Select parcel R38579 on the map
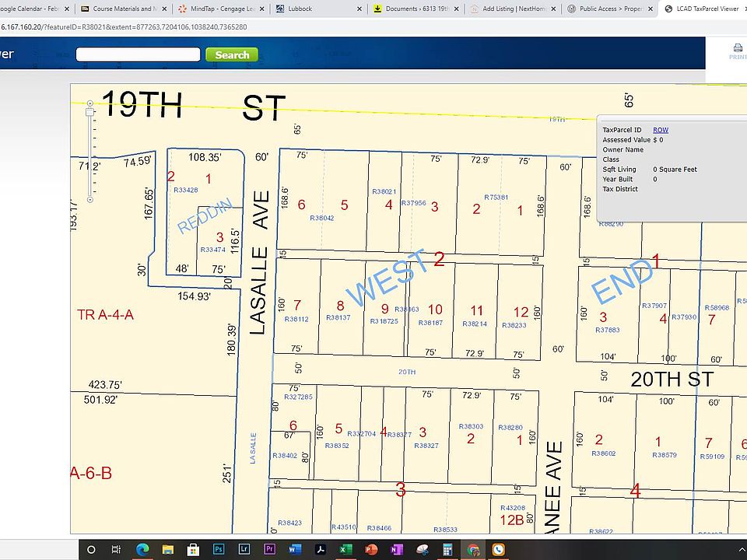The image size is (747, 560). (x=665, y=455)
